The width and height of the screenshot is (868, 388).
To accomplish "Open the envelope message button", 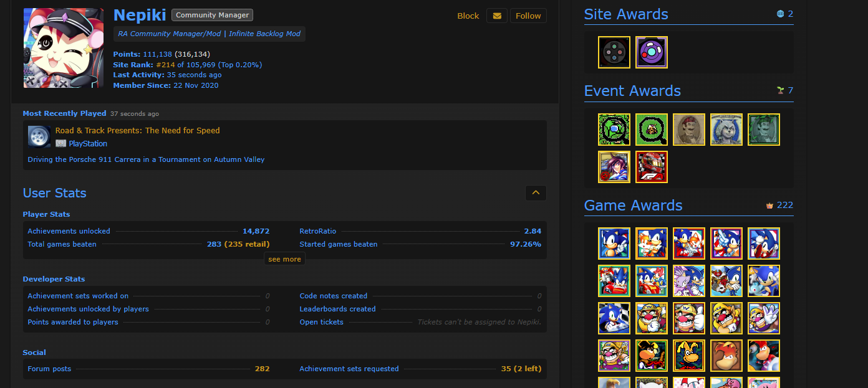I will tap(497, 16).
